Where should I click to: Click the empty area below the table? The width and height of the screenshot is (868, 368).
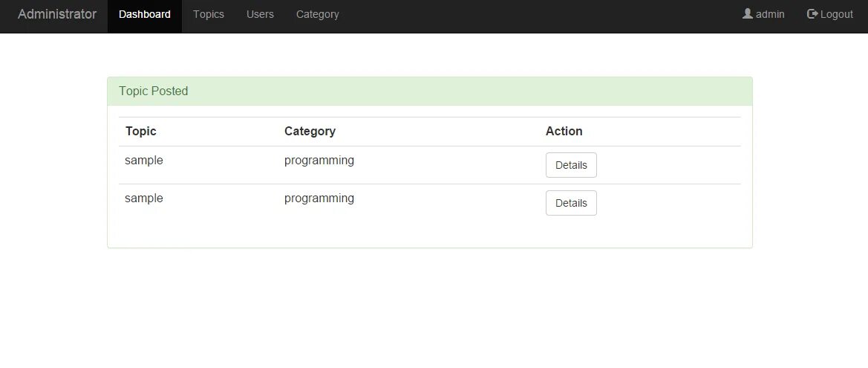pyautogui.click(x=430, y=233)
